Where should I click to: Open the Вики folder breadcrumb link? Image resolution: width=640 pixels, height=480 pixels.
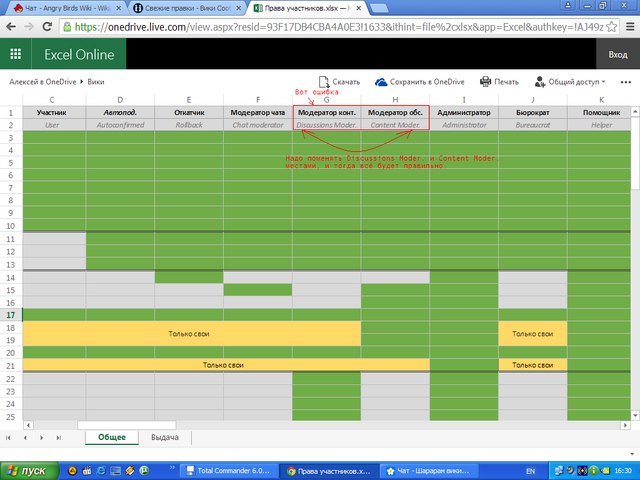pos(96,82)
